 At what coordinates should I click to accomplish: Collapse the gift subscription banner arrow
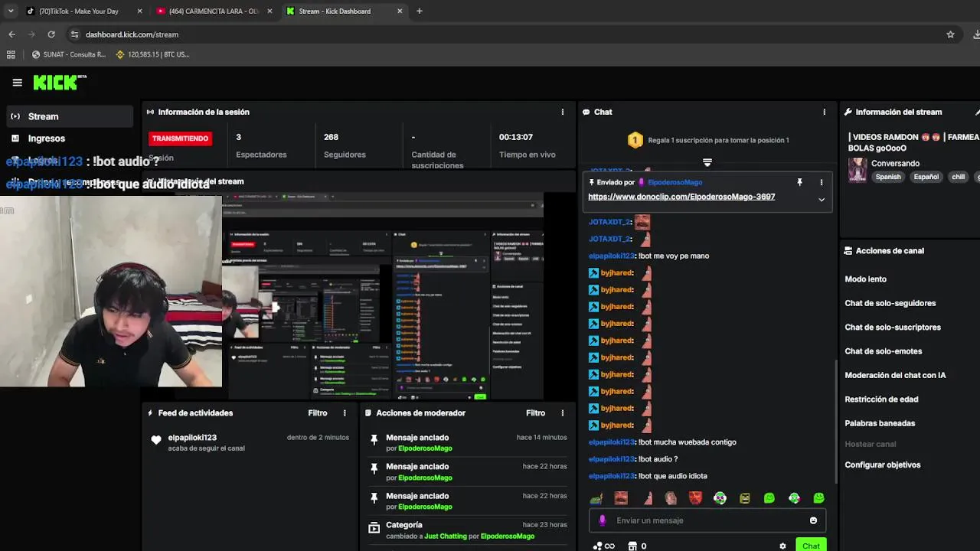point(707,162)
